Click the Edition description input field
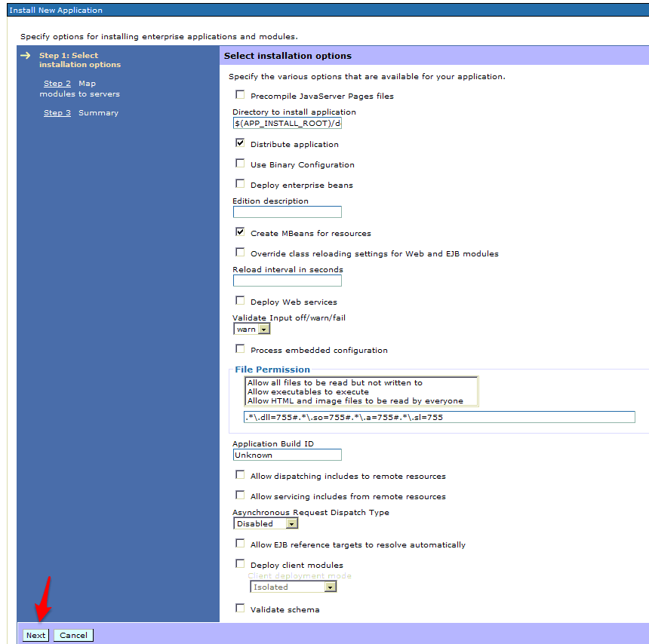 [x=288, y=212]
